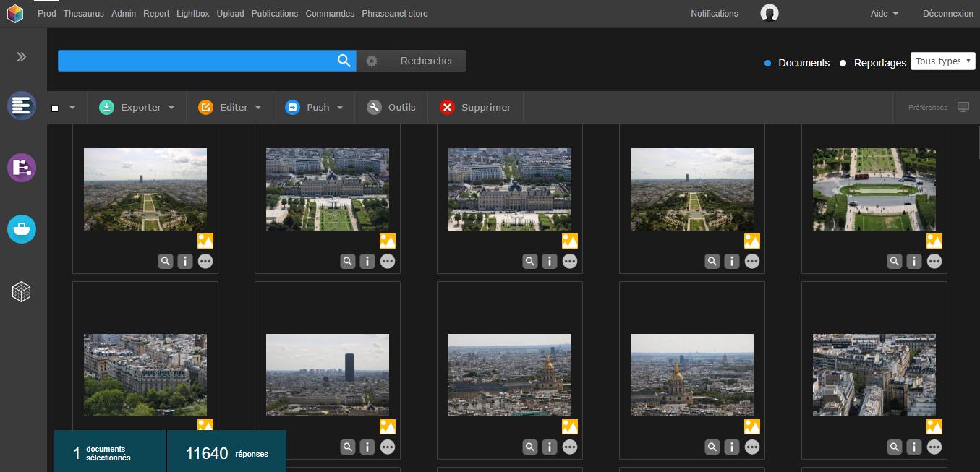Open the Admin menu item

pyautogui.click(x=124, y=14)
